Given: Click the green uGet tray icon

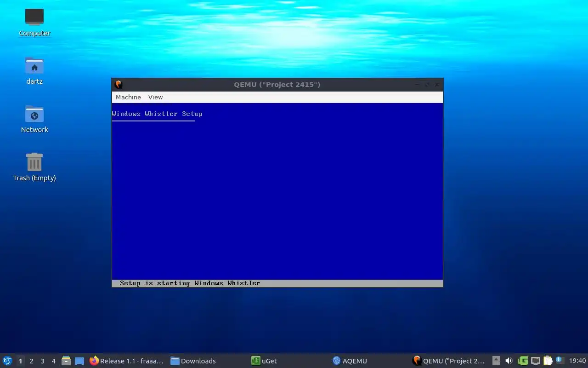Looking at the screenshot, I should tap(522, 361).
